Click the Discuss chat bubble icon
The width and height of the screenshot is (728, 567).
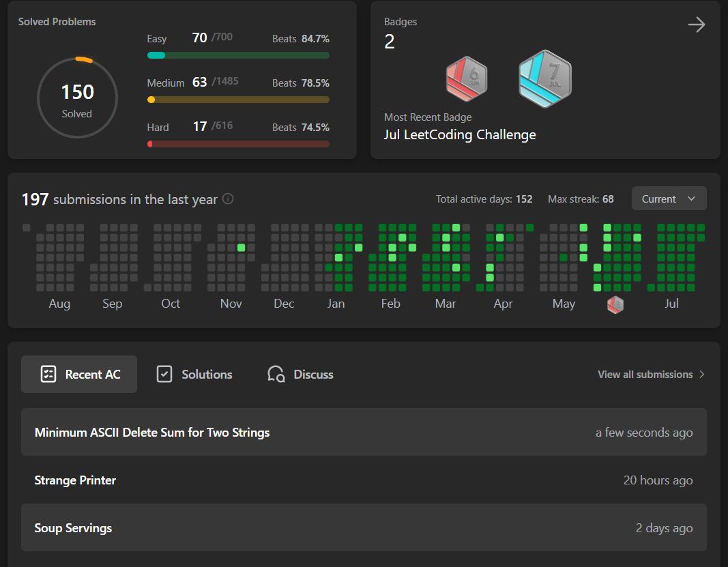pos(276,374)
